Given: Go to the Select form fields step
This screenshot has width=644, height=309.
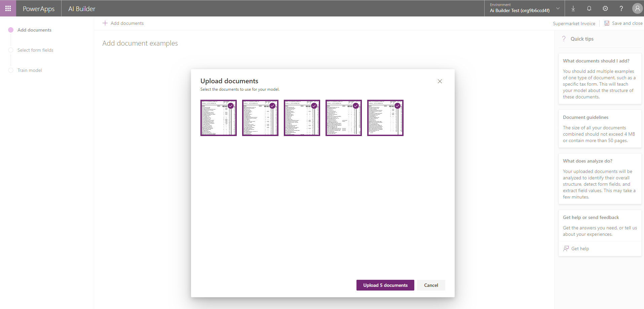Looking at the screenshot, I should pos(35,50).
